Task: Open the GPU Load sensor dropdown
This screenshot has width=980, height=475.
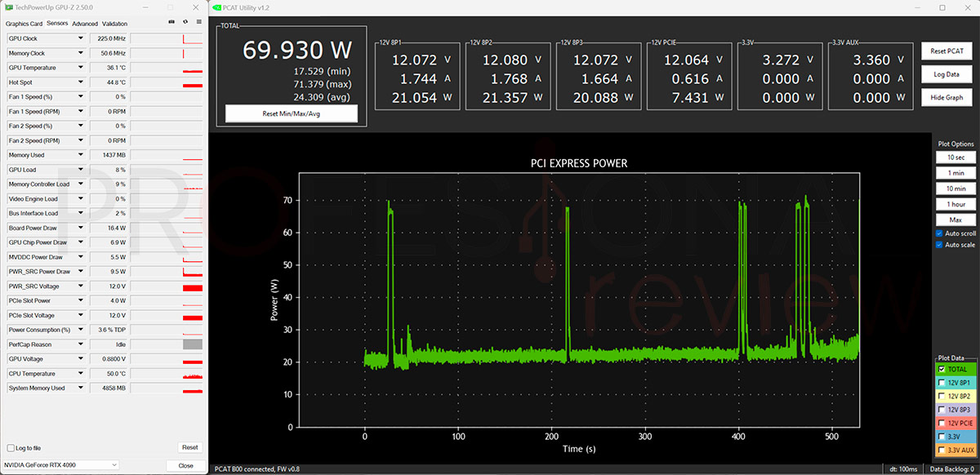Action: [x=80, y=170]
